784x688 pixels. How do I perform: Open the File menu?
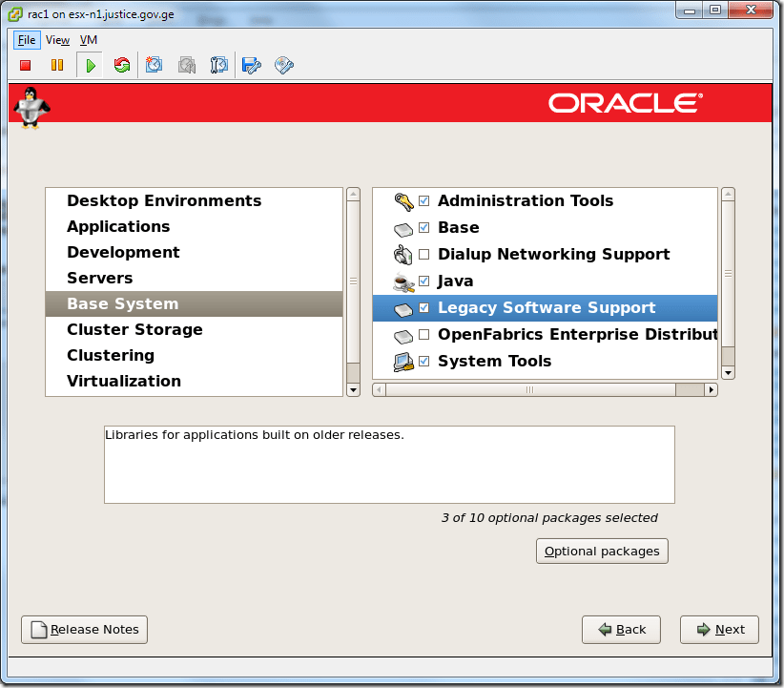pos(25,40)
